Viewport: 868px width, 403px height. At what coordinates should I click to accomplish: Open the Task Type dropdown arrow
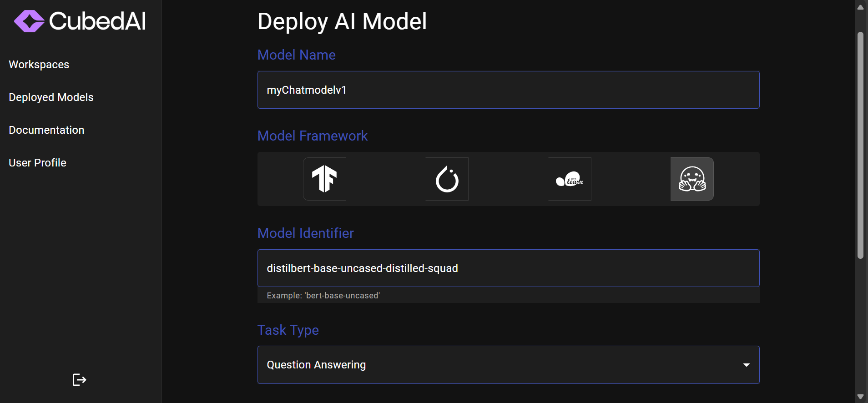pos(746,365)
